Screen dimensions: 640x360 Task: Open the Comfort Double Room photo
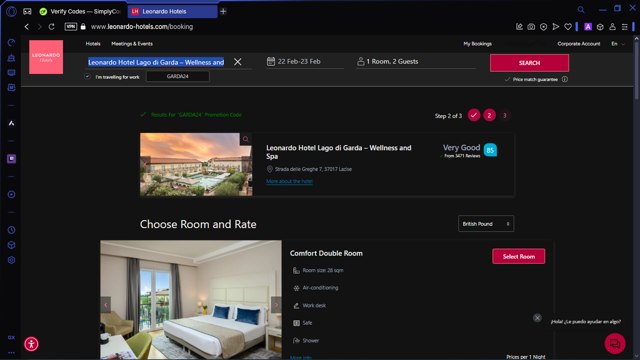[x=191, y=300]
